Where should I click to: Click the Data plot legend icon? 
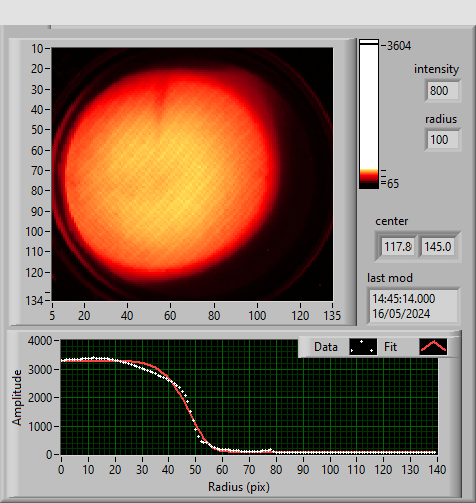pos(363,347)
